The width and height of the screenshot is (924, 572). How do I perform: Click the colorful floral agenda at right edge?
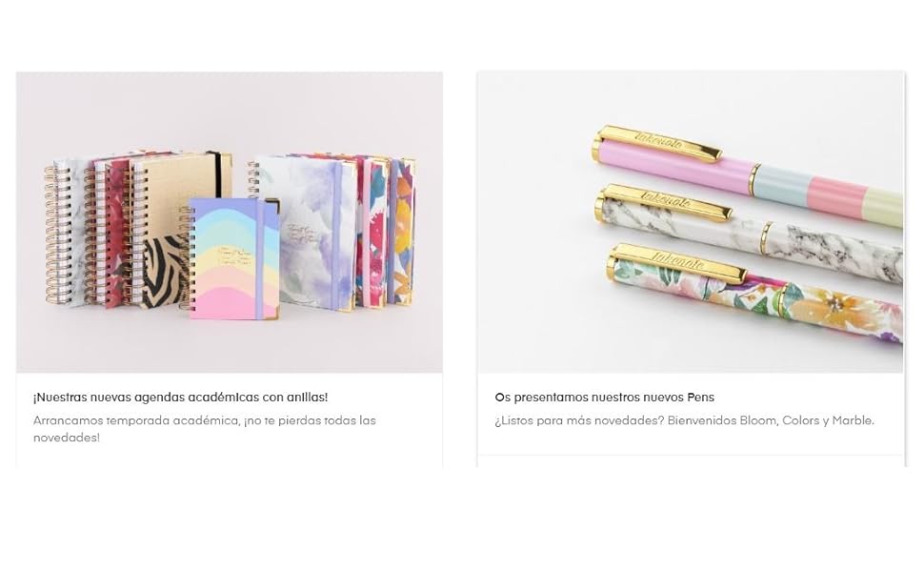[403, 231]
